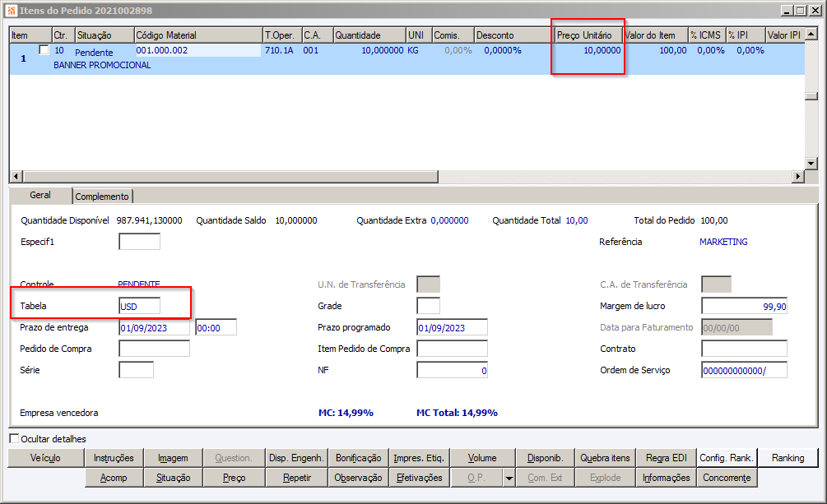Viewport: 827px width, 504px height.
Task: Click the horizontal scrollbar's left arrow
Action: pyautogui.click(x=16, y=176)
